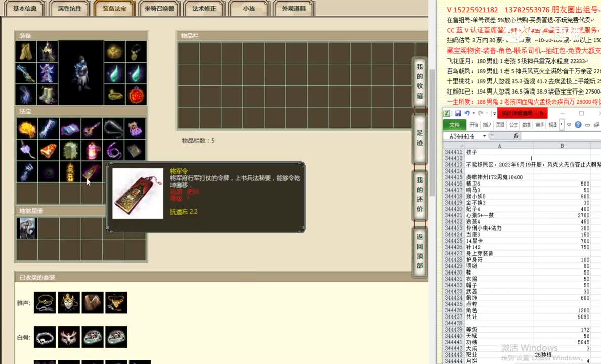Click the grey whip 法宝 icon
Image resolution: width=601 pixels, height=364 pixels.
[113, 129]
